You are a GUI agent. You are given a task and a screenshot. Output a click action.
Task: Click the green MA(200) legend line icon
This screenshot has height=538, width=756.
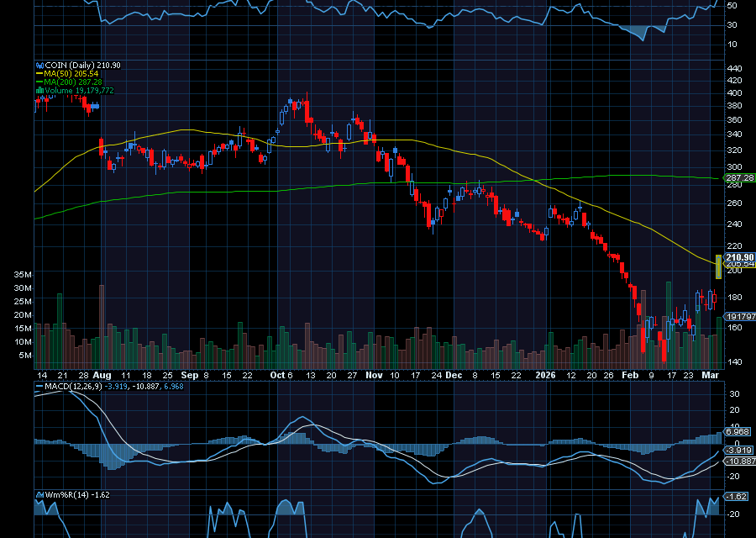[x=39, y=82]
